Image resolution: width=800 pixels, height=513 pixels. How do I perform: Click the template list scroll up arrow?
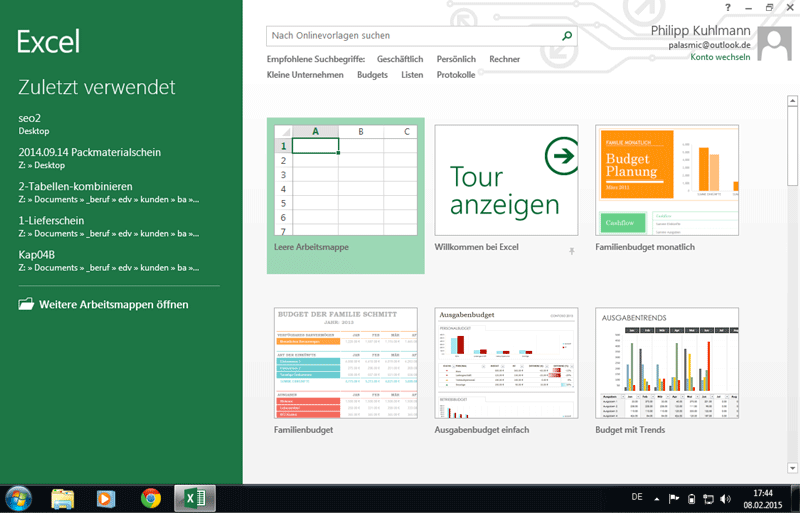[x=792, y=101]
